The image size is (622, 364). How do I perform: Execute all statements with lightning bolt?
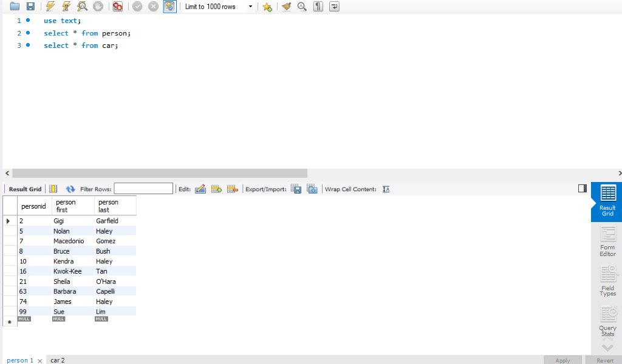pos(50,6)
